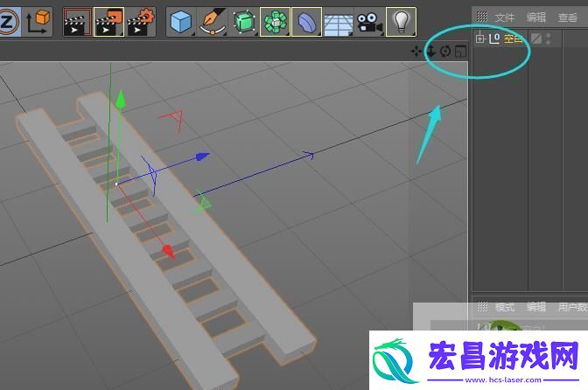This screenshot has width=588, height=390.
Task: Open the green array modeling tools
Action: point(275,22)
